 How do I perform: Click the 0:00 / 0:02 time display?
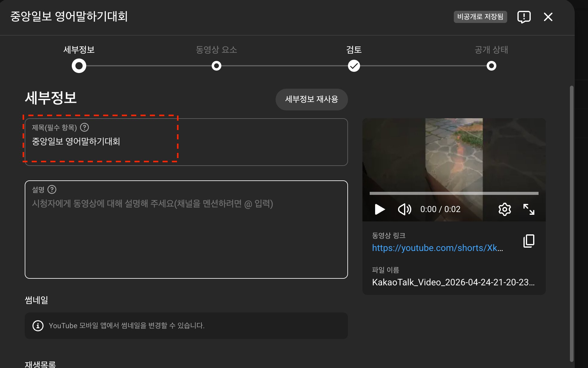click(x=440, y=209)
